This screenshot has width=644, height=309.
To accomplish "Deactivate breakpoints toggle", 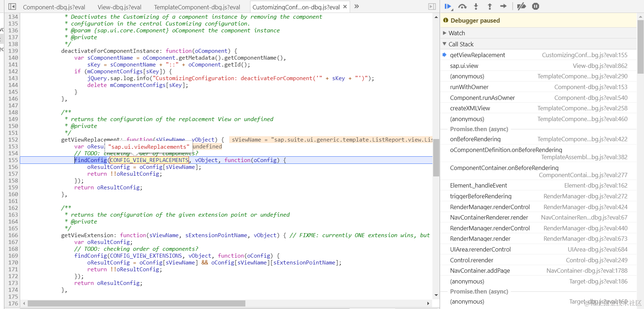I will [521, 6].
